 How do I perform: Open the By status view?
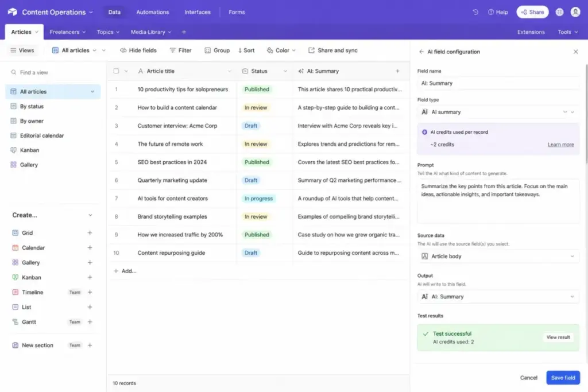pos(53,106)
